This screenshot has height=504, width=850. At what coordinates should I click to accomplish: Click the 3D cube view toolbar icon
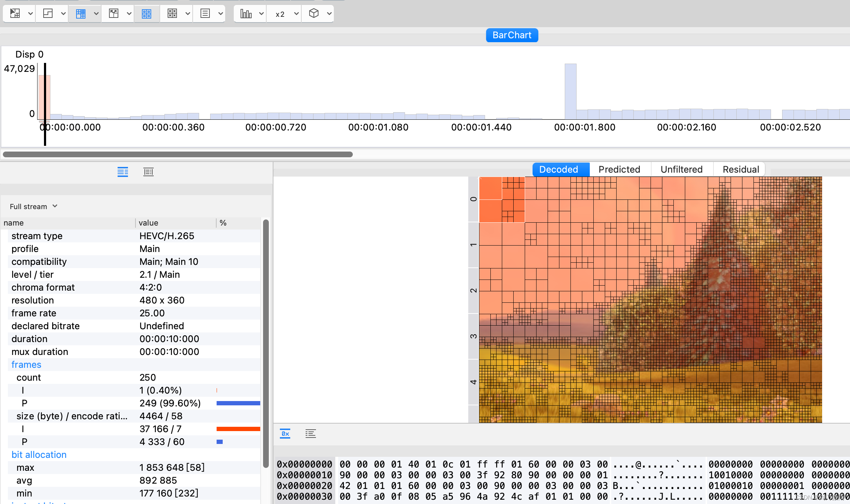(x=313, y=14)
